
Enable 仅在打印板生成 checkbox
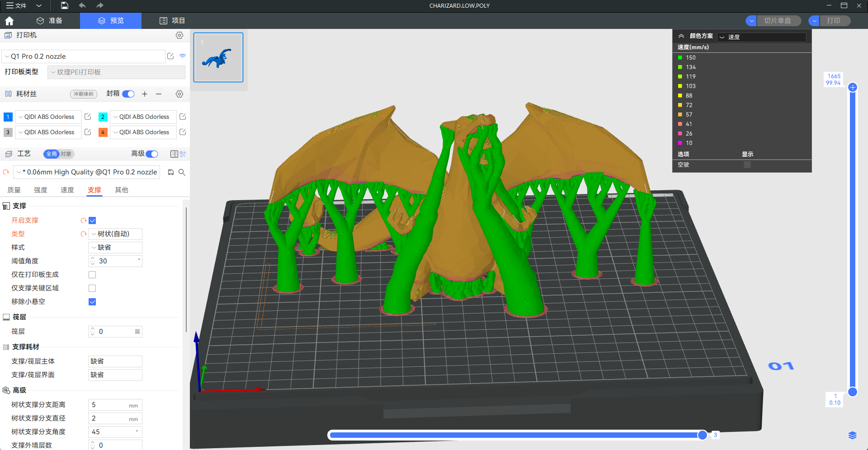(92, 275)
